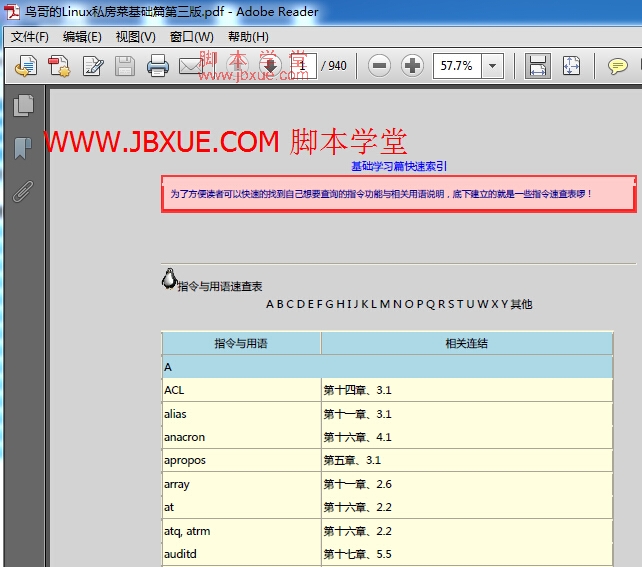This screenshot has width=642, height=567.
Task: Click the Adobe Reader title bar icon
Action: click(12, 11)
